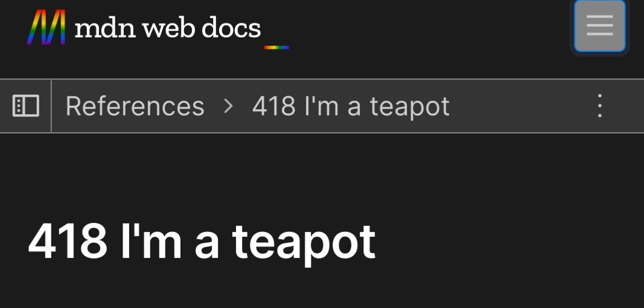Click empty header area left of hamburger button
644x308 pixels.
click(x=432, y=27)
